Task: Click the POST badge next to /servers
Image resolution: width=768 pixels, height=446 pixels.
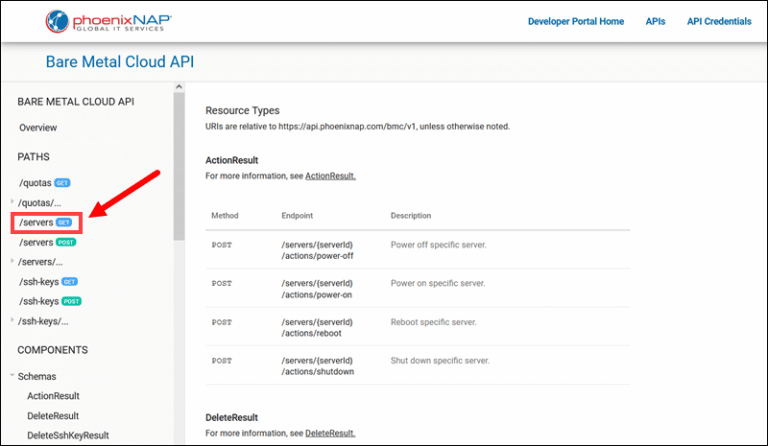Action: tap(65, 242)
